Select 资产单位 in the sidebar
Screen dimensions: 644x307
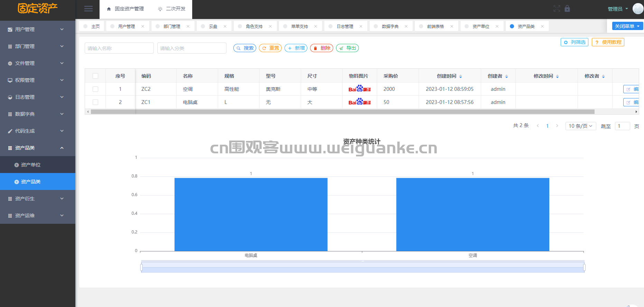point(31,165)
